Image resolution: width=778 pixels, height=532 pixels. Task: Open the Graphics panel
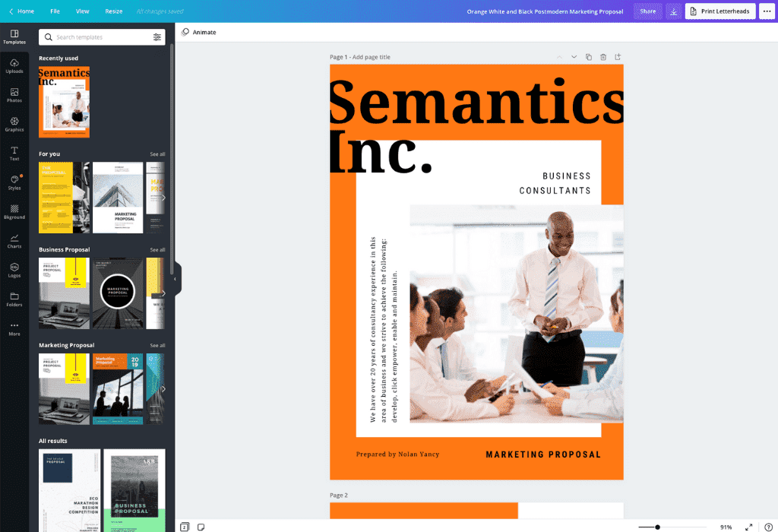(x=14, y=124)
